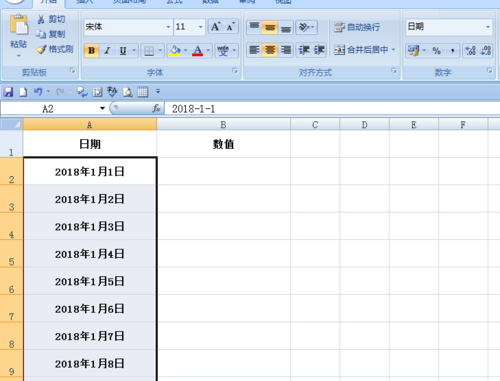Toggle Bold formatting
Screen dimensions: 500x381
[x=92, y=51]
